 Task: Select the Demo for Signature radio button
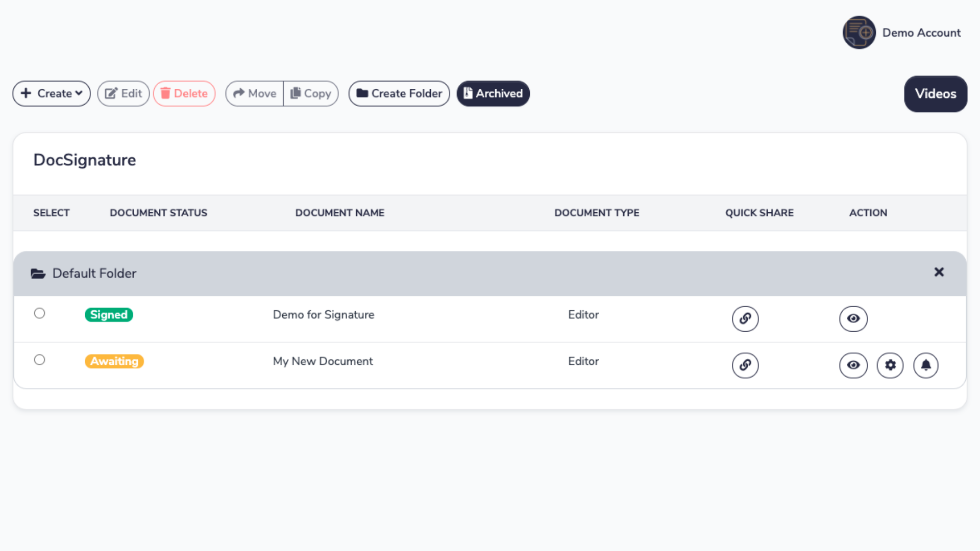(x=39, y=313)
